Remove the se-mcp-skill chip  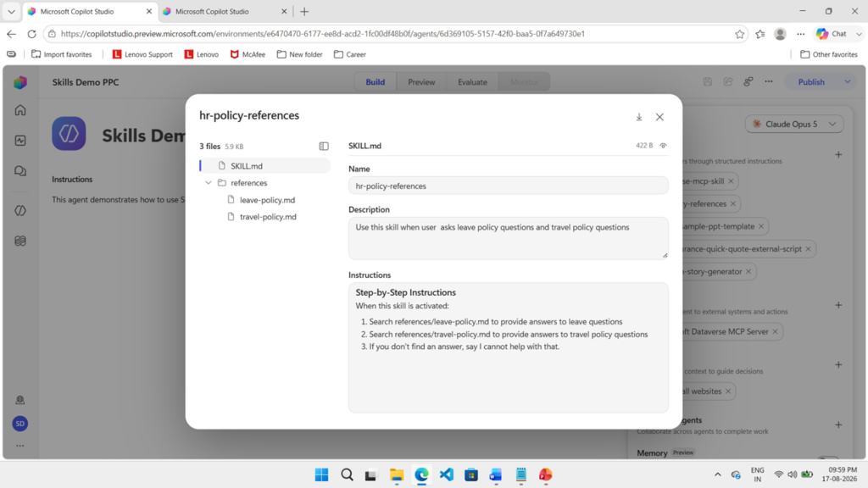[x=731, y=181]
